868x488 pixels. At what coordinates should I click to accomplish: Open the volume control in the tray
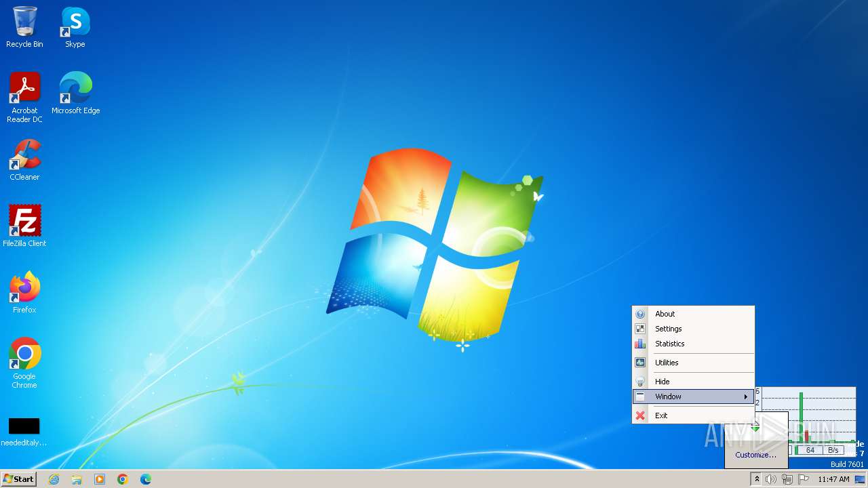tap(771, 479)
